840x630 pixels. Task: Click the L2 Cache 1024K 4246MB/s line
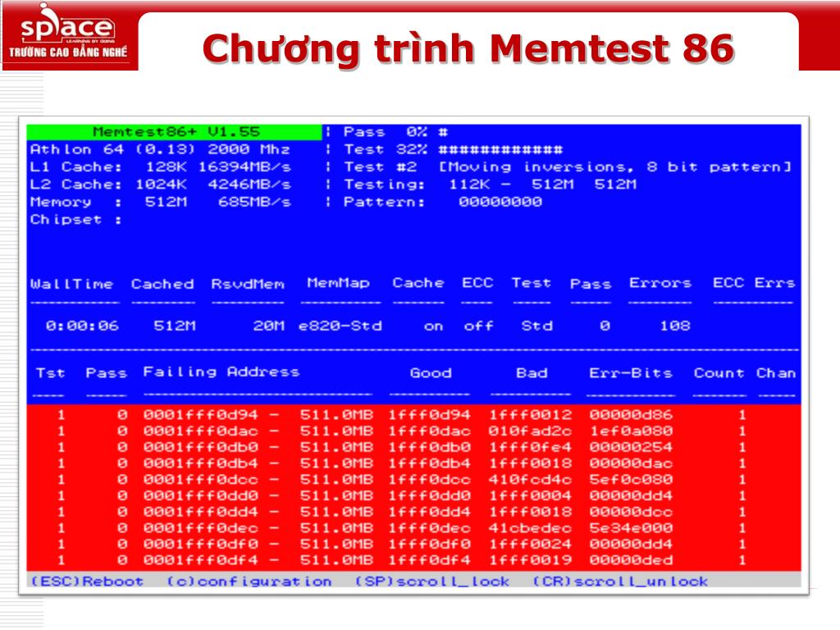click(160, 185)
